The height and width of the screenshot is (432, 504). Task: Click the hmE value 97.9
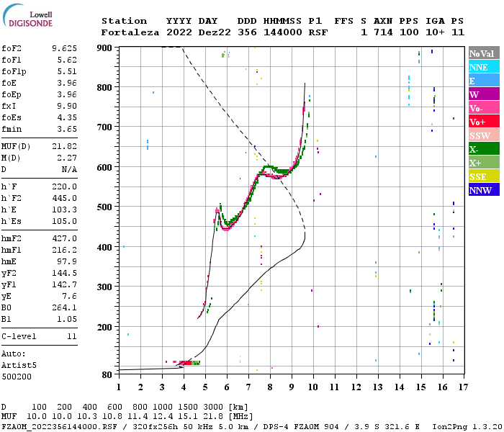pos(67,261)
